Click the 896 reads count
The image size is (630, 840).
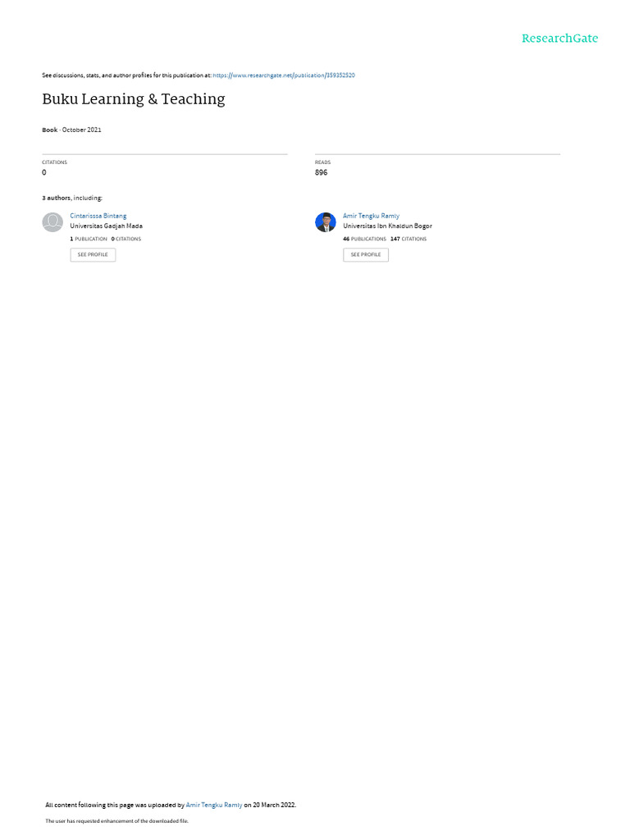[321, 172]
